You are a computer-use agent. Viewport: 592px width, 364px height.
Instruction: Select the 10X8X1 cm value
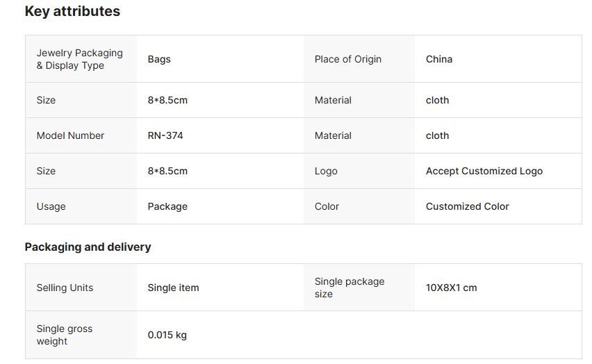click(x=451, y=288)
